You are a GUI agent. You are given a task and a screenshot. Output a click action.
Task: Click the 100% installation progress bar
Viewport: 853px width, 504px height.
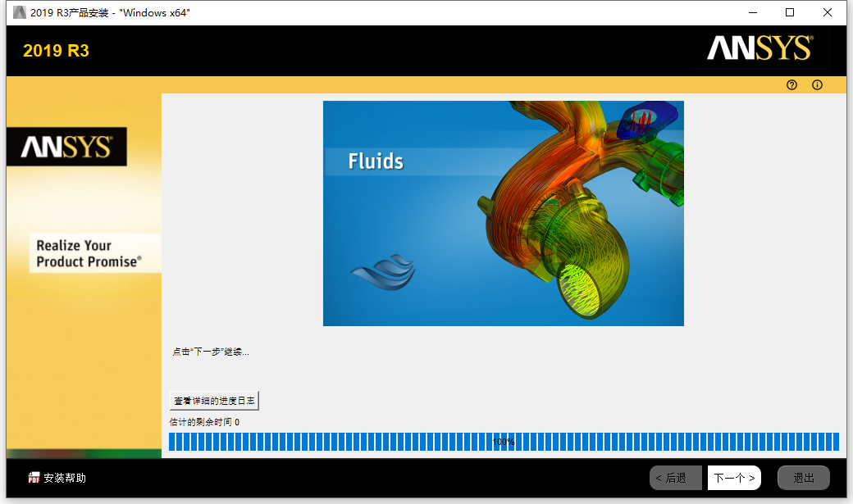click(504, 442)
